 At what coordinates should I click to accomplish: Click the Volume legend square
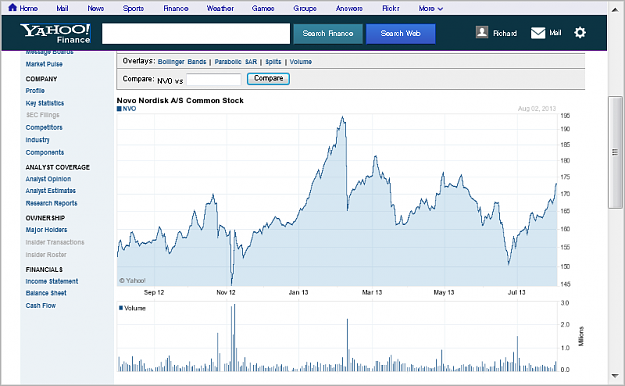pos(121,308)
